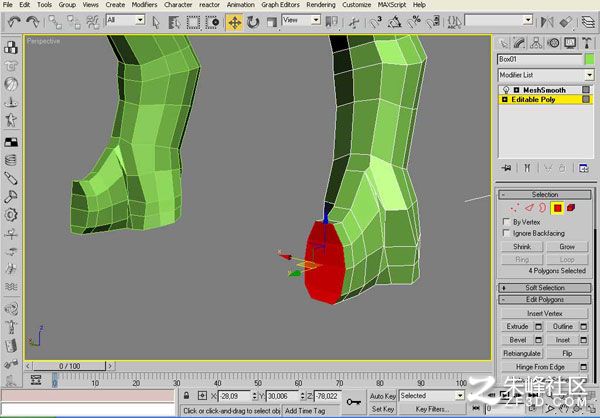Select the Select Object arrow tool
Screen dimensions: 600x418
tap(155, 23)
